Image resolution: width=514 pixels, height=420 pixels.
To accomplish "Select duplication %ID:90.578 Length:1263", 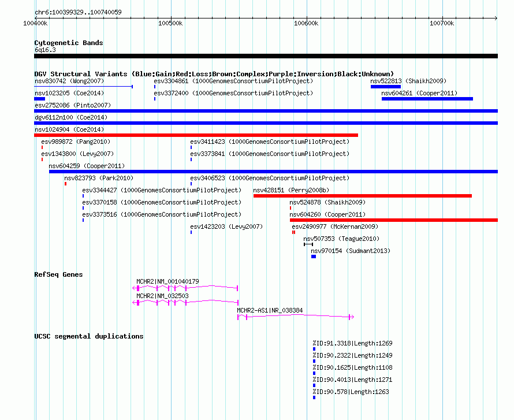I will pos(351,392).
